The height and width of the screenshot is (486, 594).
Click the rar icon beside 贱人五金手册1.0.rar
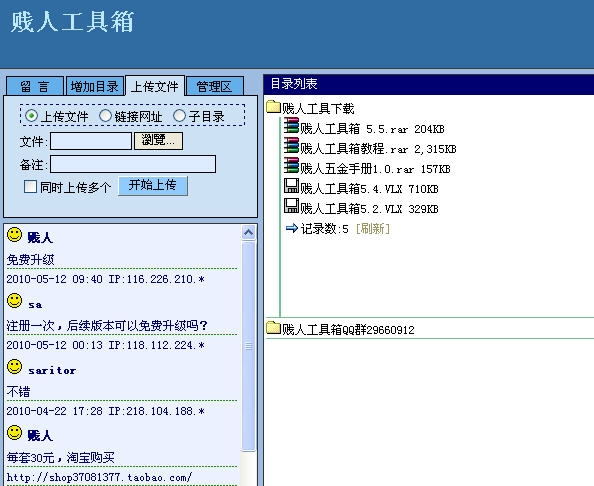(x=291, y=166)
